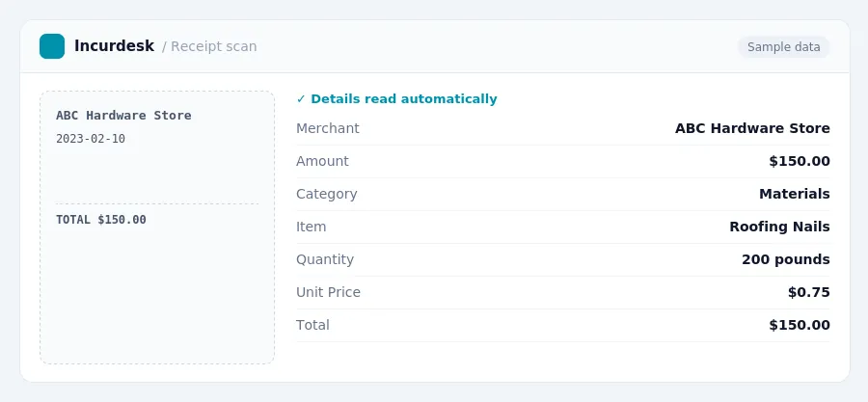The image size is (868, 402).
Task: Click the Amount value $150.00
Action: (800, 161)
